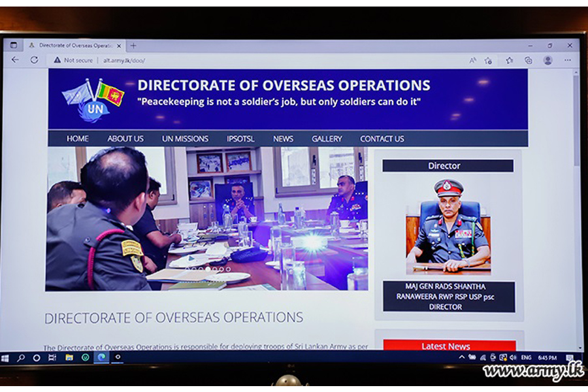Viewport: 588px width, 392px height.
Task: Open a new browser tab
Action: point(133,46)
